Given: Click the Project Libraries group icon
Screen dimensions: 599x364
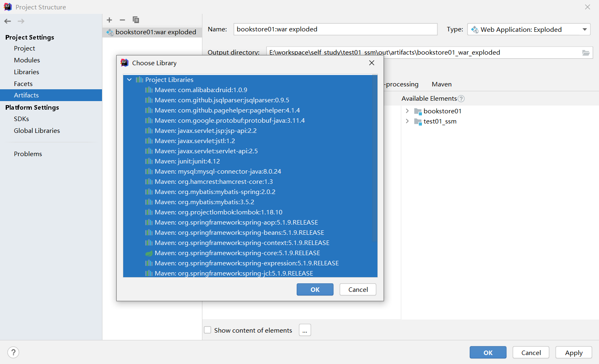Looking at the screenshot, I should tap(140, 80).
